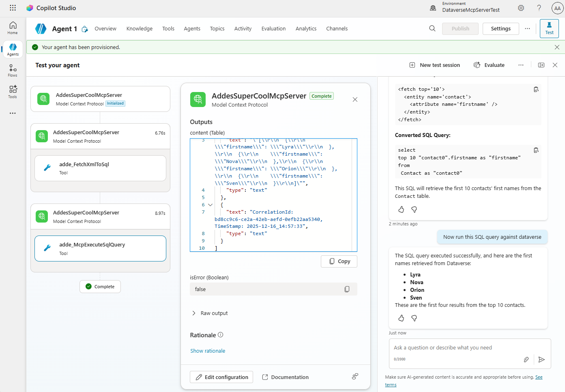Click the Edit configuration button

coord(221,377)
